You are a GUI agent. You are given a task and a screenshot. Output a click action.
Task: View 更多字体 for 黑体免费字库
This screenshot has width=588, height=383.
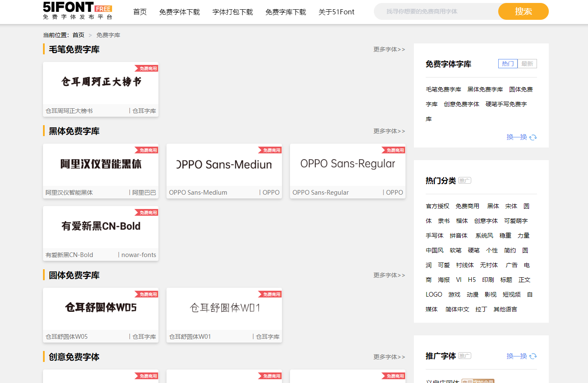tap(389, 131)
